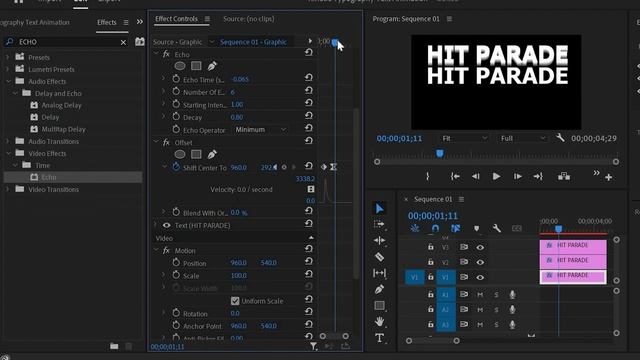Select the Track Select Forward tool

[x=379, y=224]
